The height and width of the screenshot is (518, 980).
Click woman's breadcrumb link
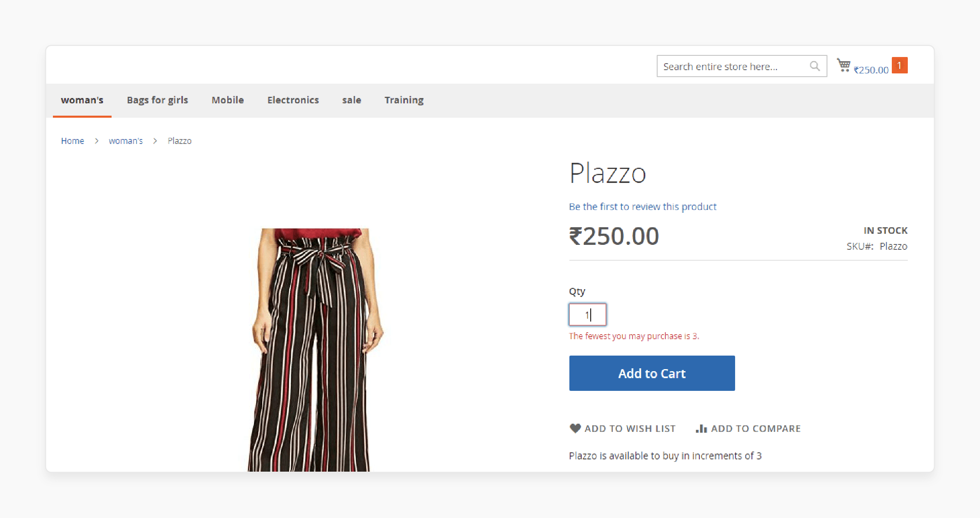(x=126, y=141)
